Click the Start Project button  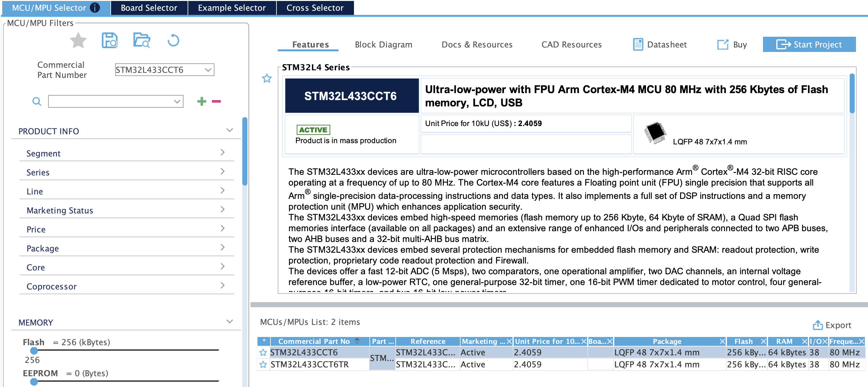[x=809, y=45]
